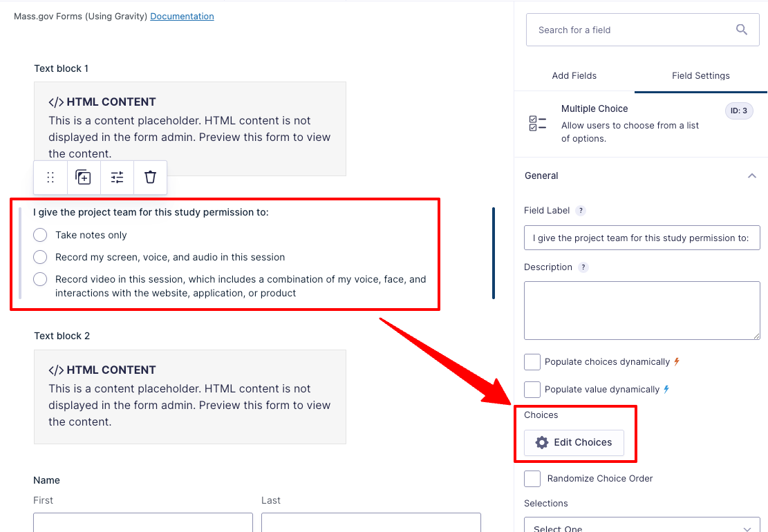Click the Edit Choices button
The height and width of the screenshot is (532, 768).
(574, 443)
